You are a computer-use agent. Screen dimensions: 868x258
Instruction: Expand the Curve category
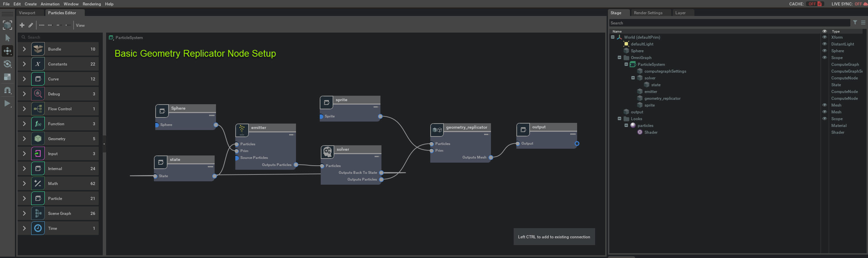(x=24, y=79)
